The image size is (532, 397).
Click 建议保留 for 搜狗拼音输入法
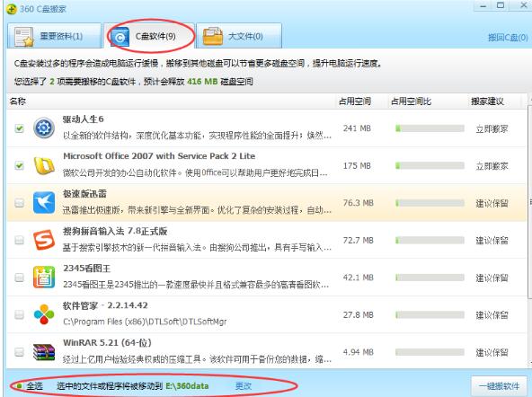tap(492, 241)
